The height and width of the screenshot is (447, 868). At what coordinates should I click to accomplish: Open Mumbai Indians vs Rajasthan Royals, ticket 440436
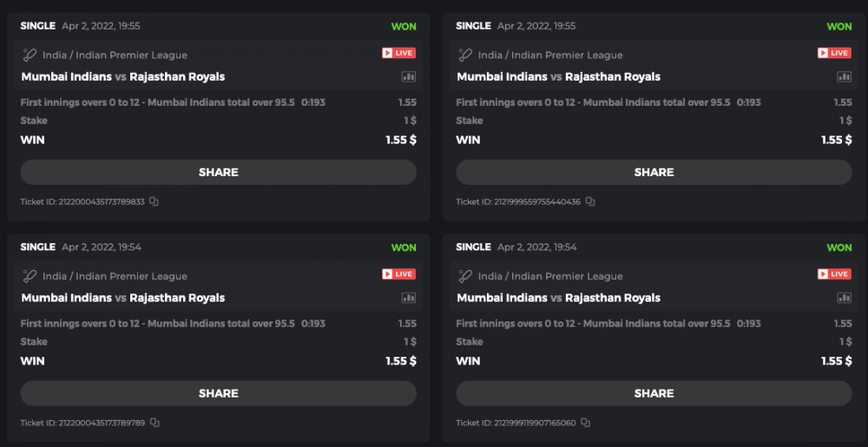tap(558, 76)
